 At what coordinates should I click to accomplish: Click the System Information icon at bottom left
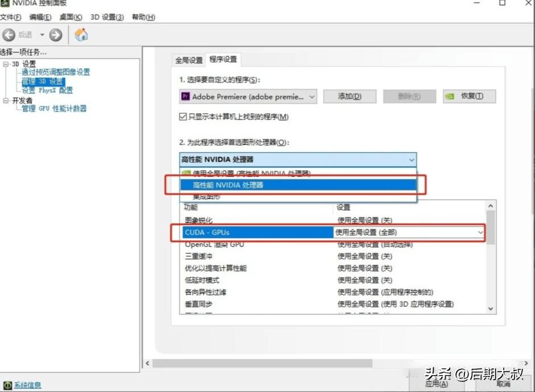point(7,385)
